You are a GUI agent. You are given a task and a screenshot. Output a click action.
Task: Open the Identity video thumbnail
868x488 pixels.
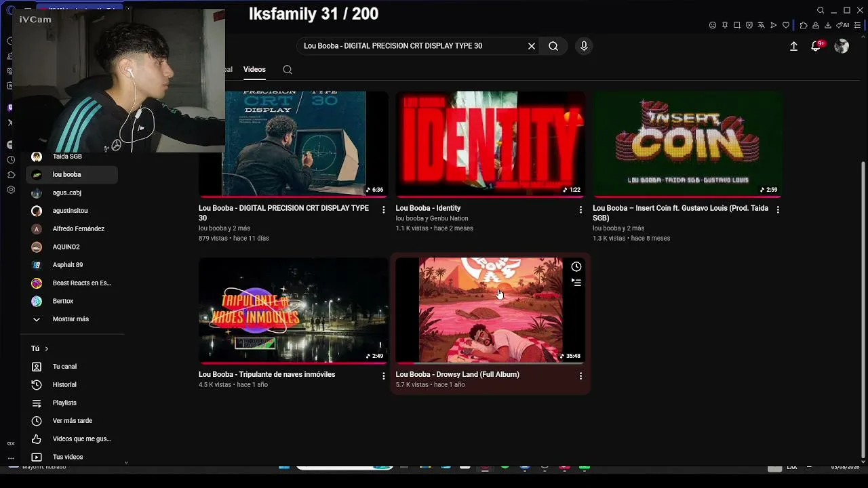(490, 144)
